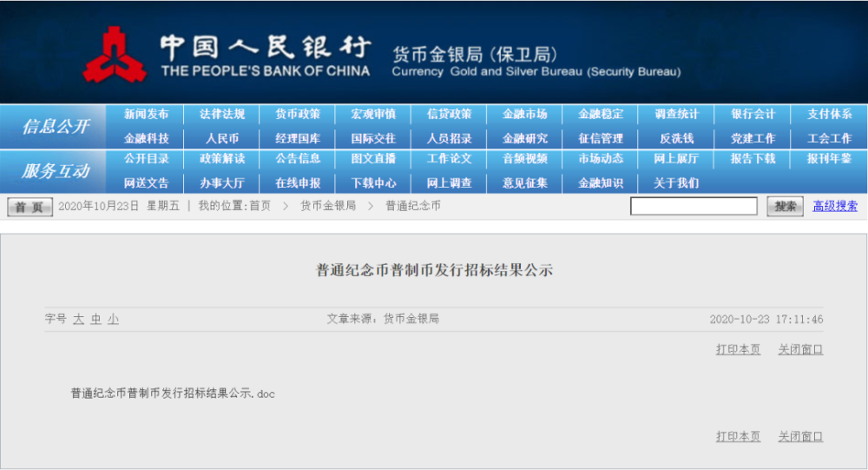Go to 关于我们 page
The image size is (868, 470).
point(676,183)
